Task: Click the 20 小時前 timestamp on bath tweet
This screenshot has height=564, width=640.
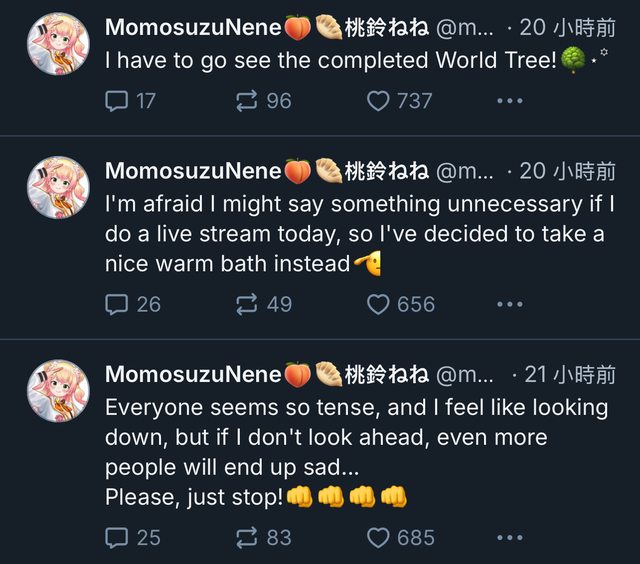Action: point(568,171)
